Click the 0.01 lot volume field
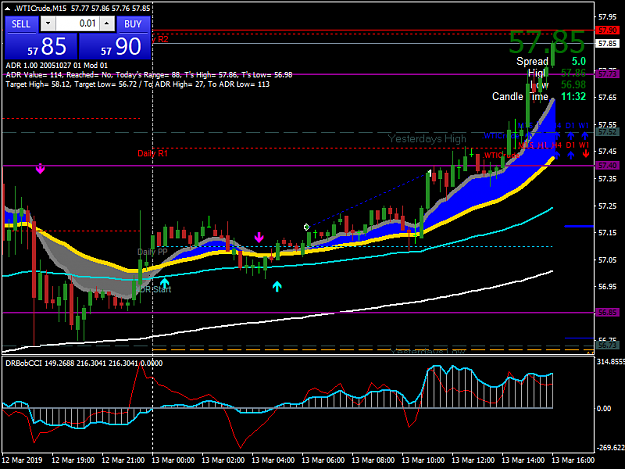This screenshot has width=625, height=469. coord(77,24)
